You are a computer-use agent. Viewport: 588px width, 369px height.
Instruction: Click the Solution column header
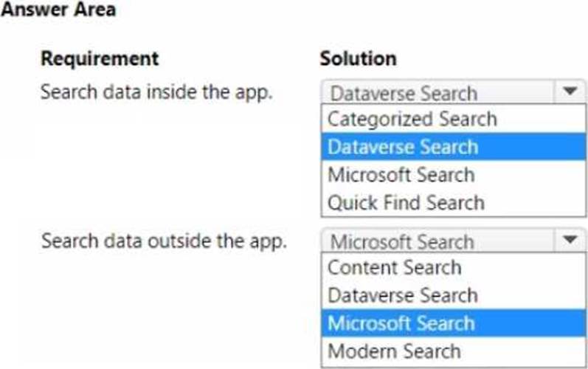tap(358, 58)
